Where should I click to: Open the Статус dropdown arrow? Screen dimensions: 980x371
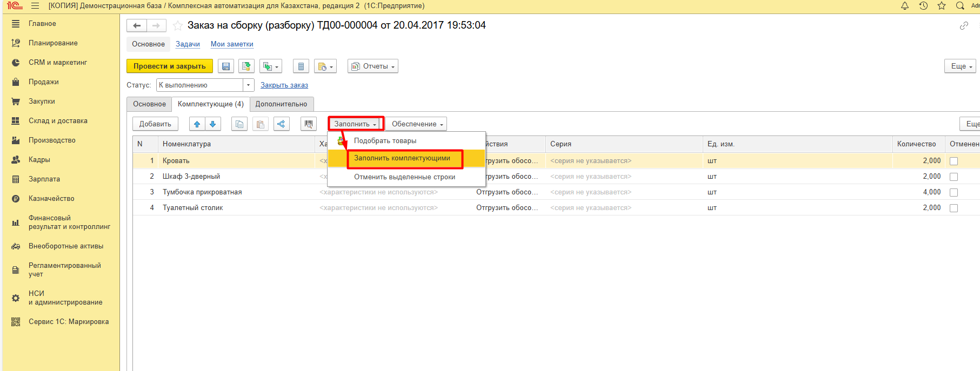coord(248,85)
